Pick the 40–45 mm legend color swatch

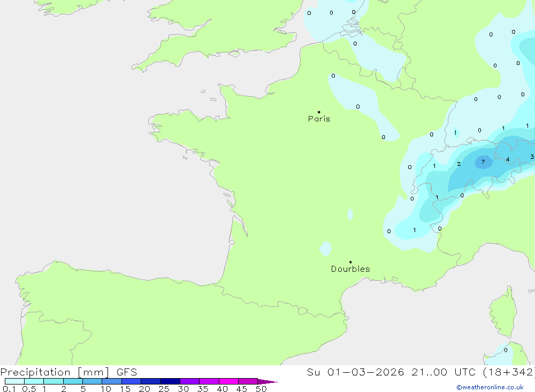click(228, 381)
